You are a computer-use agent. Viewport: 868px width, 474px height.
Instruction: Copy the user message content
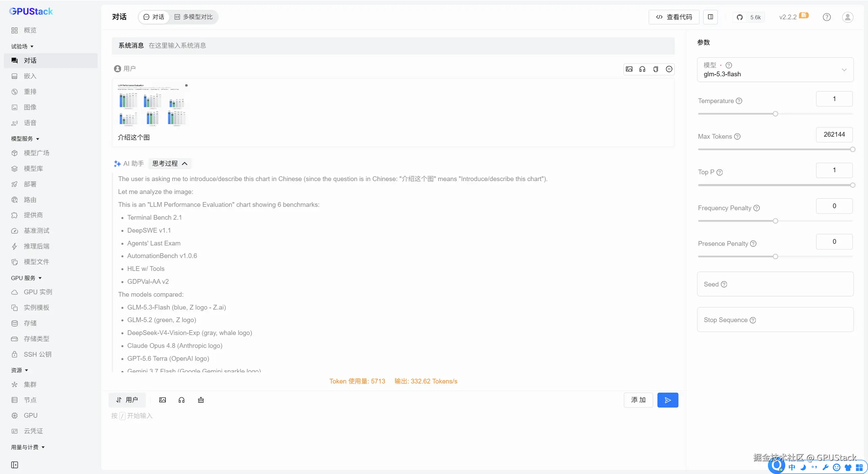(x=656, y=69)
